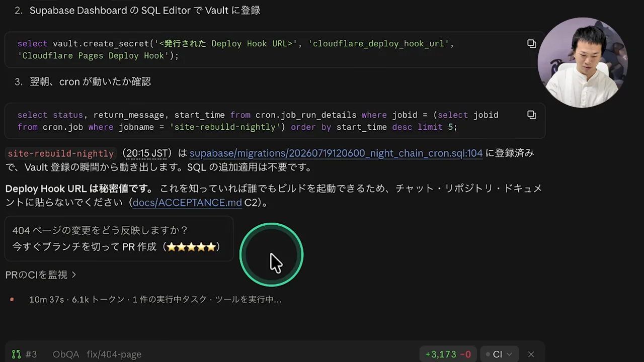Click the 20:15 JST time text
The height and width of the screenshot is (362, 644).
click(146, 153)
